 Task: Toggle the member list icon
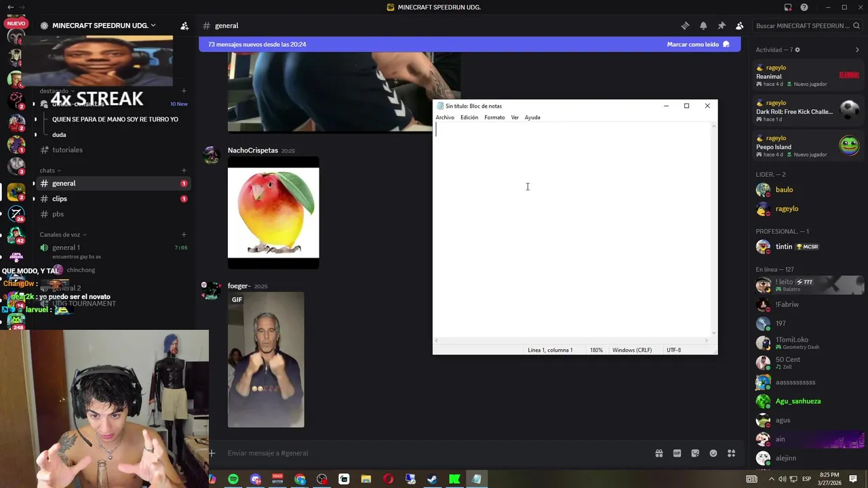click(x=740, y=26)
